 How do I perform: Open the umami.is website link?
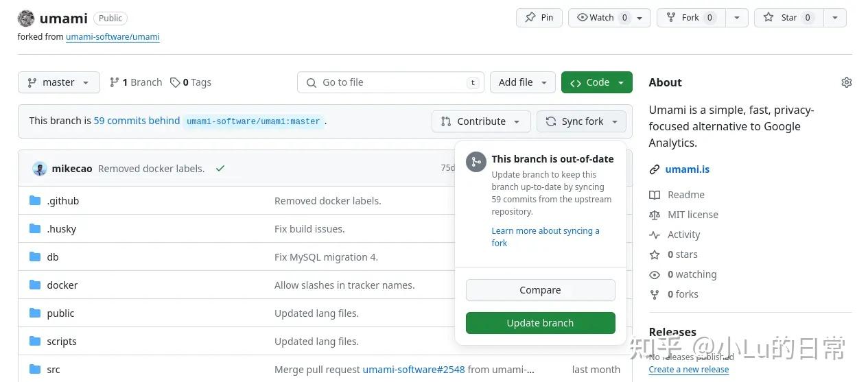(687, 169)
